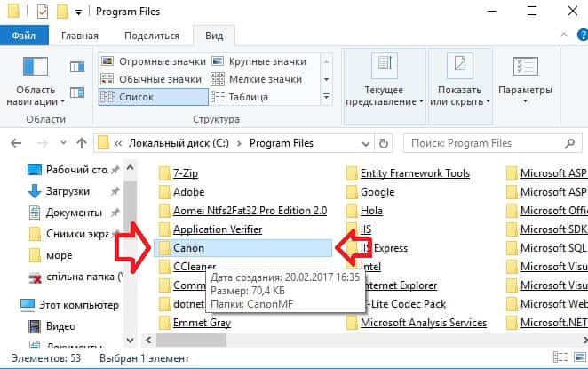
Task: Open Снимки экрана folder in sidebar
Action: pyautogui.click(x=73, y=234)
